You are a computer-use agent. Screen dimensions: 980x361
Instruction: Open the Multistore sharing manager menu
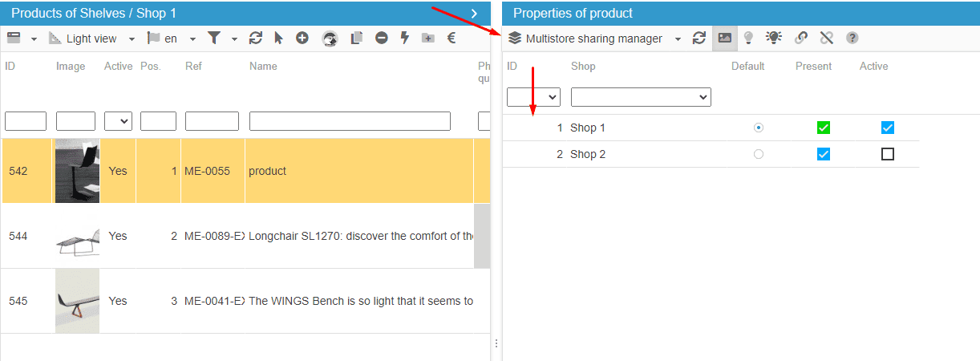(595, 39)
